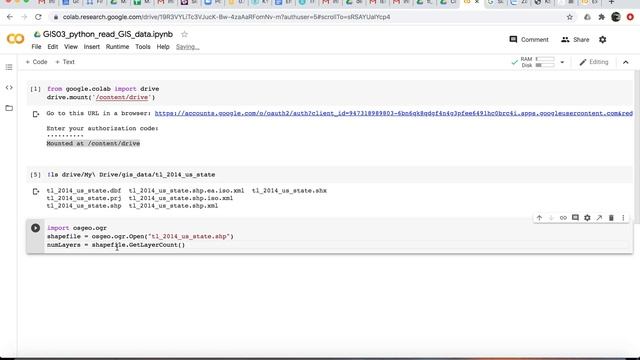Viewport: 640px width, 360px height.
Task: Delete the selected cell with trash icon
Action: 611,218
